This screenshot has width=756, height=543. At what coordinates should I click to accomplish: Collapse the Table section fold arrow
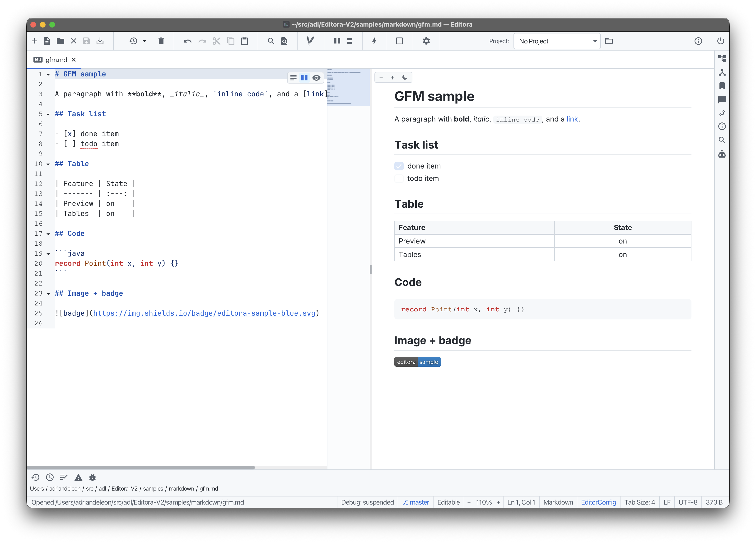click(x=48, y=164)
